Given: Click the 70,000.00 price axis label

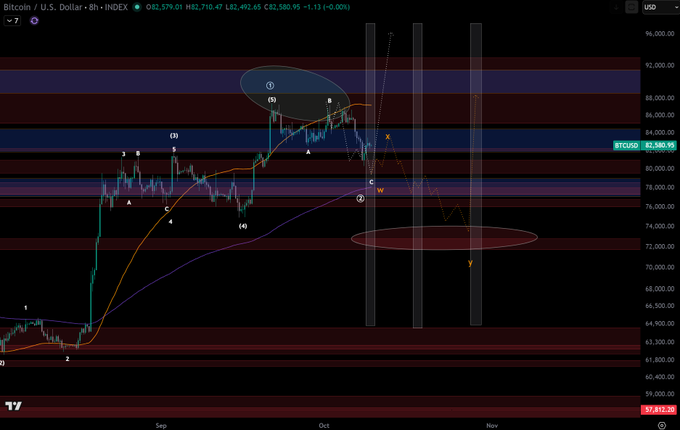Looking at the screenshot, I should click(x=660, y=267).
